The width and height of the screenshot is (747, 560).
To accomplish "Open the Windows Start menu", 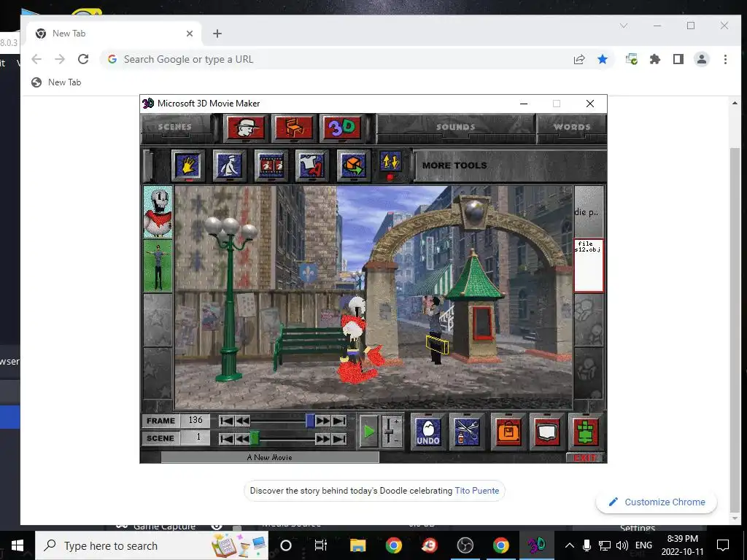I will [18, 545].
